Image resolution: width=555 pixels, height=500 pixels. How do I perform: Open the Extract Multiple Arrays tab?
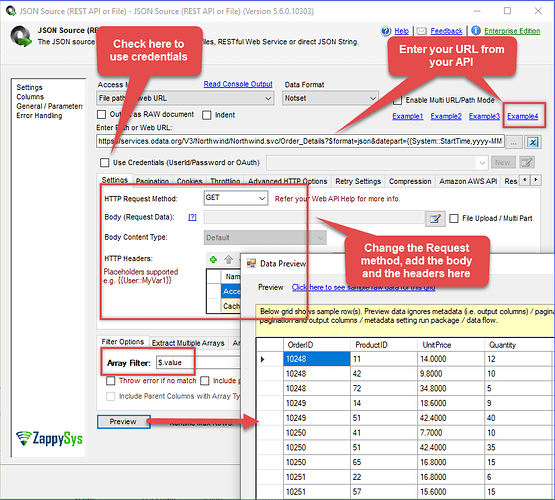pos(188,343)
